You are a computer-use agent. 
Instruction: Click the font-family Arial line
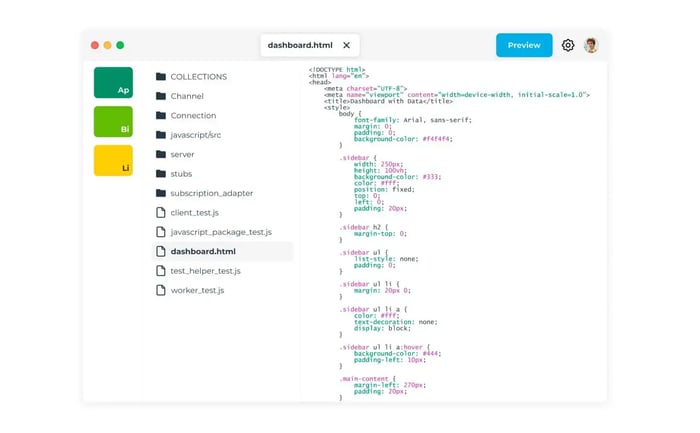click(412, 120)
